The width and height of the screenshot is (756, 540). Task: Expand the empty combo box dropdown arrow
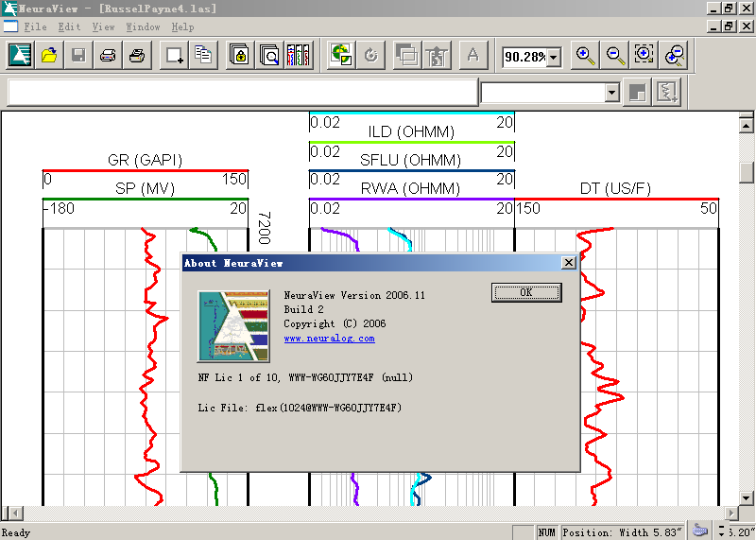(x=611, y=92)
